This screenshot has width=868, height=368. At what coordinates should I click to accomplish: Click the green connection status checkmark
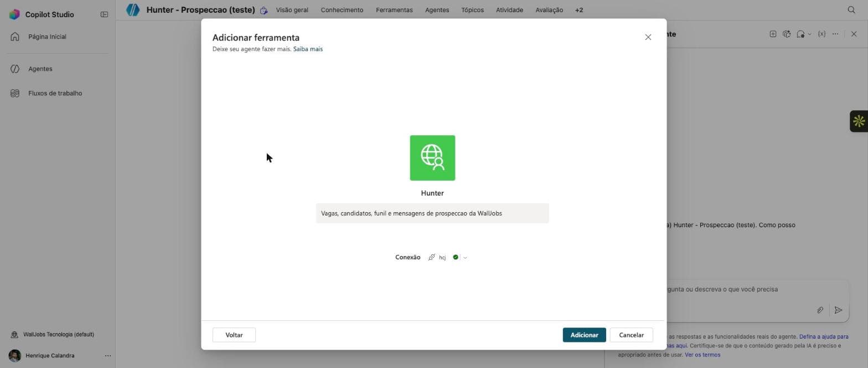(456, 257)
